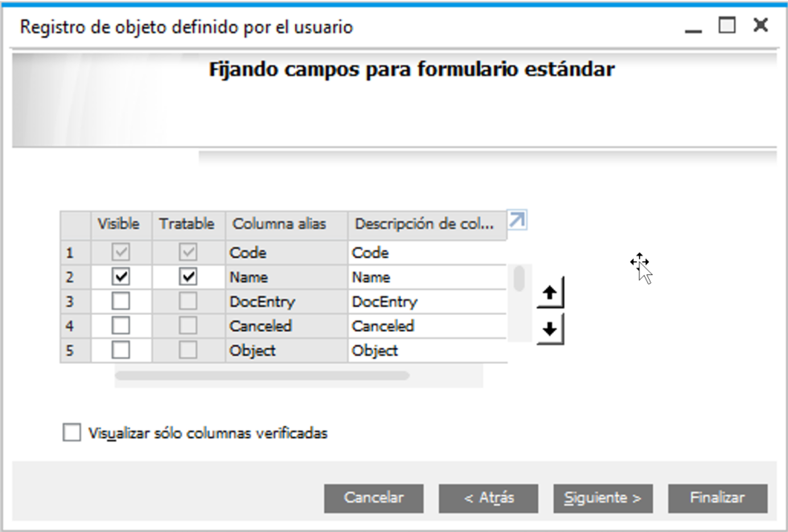788x532 pixels.
Task: Enable Visualizar sólo columnas verificadas option
Action: [x=72, y=432]
